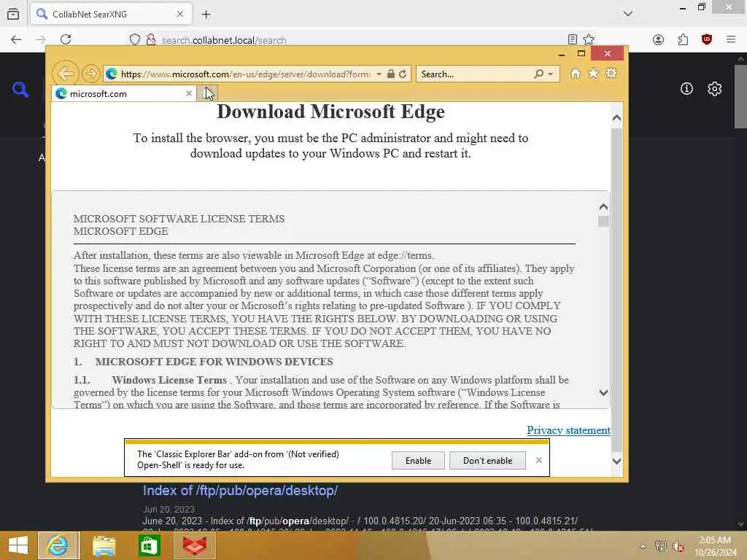
Task: Click Firefox tracking protection shield icon
Action: (x=135, y=40)
